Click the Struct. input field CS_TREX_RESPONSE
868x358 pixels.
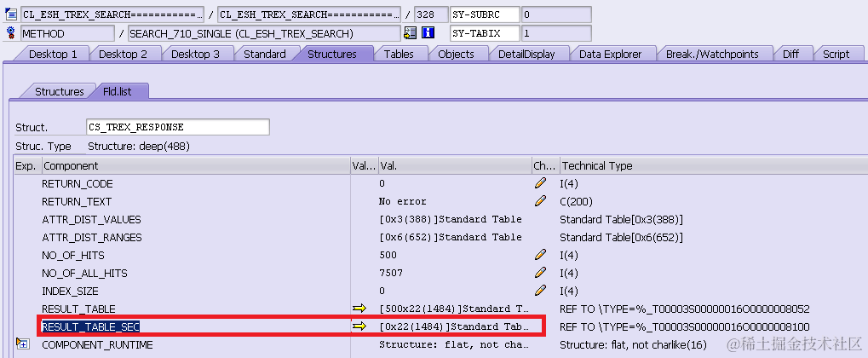(x=178, y=127)
